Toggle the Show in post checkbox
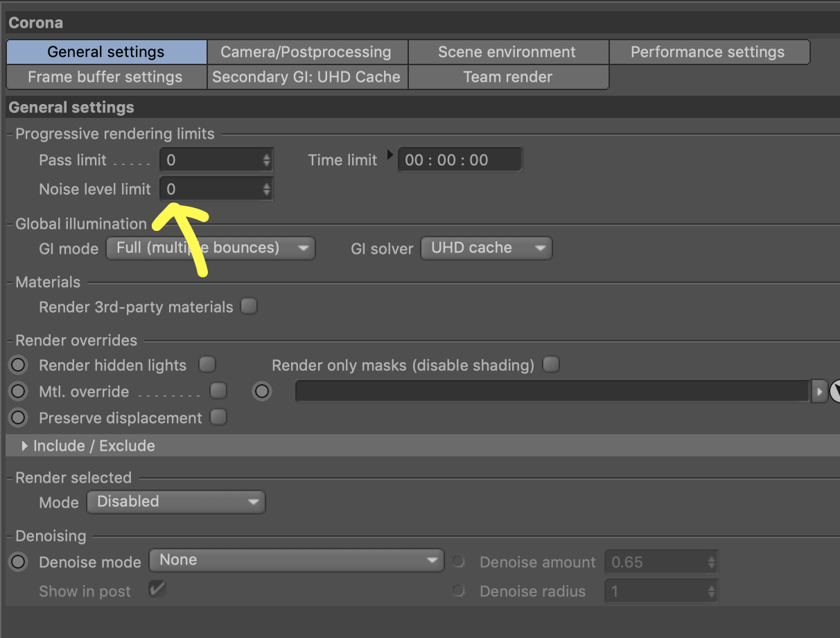 tap(158, 590)
